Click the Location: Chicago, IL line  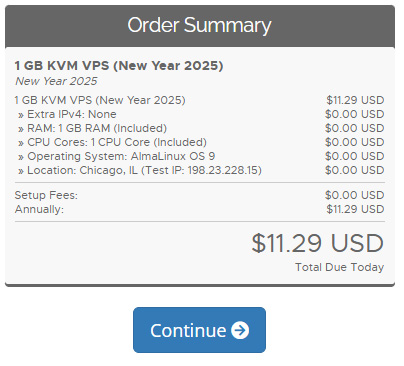tap(140, 170)
